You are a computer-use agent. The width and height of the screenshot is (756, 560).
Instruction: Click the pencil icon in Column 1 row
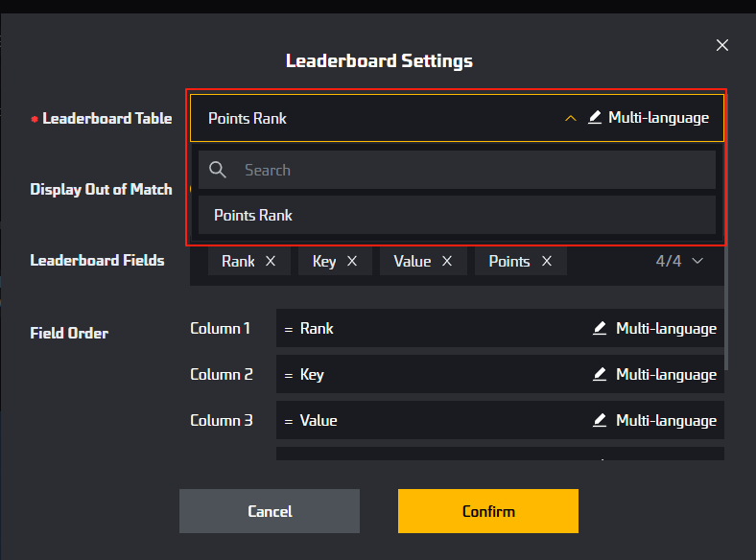(600, 328)
